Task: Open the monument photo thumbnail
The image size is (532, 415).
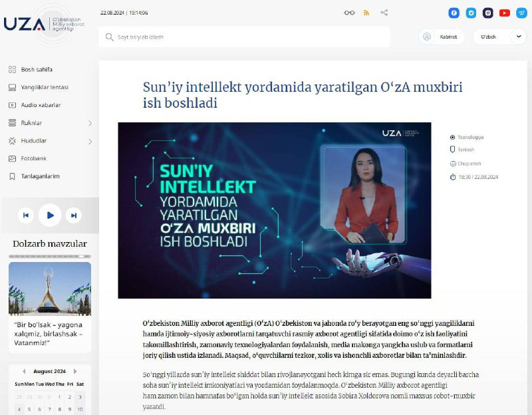Action: pos(50,289)
